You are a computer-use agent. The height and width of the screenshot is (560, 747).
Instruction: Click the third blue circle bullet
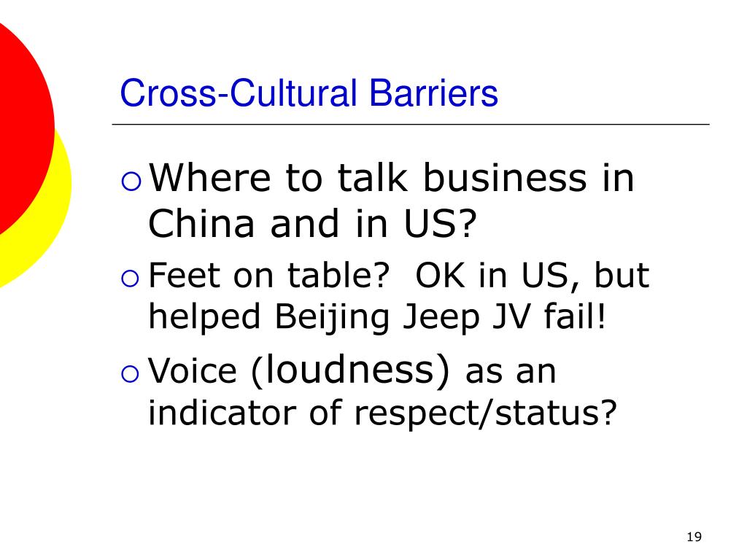tap(130, 374)
